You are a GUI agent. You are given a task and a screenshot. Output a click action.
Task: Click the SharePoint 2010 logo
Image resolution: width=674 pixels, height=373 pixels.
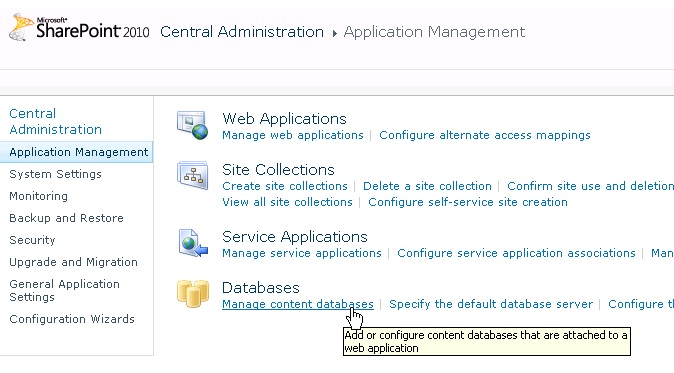[79, 28]
